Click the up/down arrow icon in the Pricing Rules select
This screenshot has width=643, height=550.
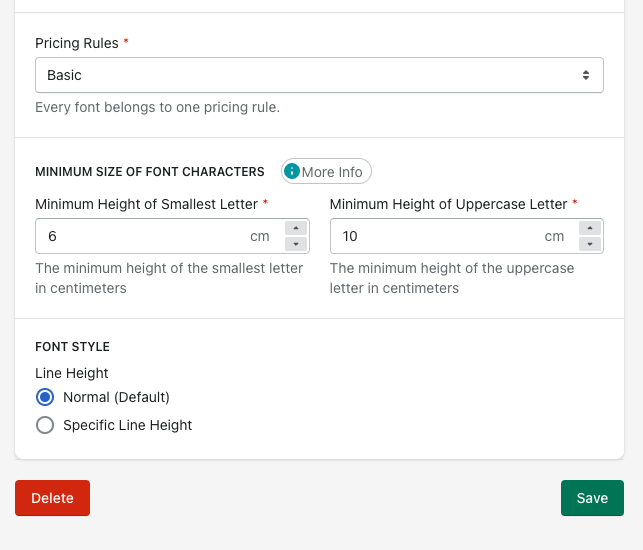pyautogui.click(x=586, y=75)
